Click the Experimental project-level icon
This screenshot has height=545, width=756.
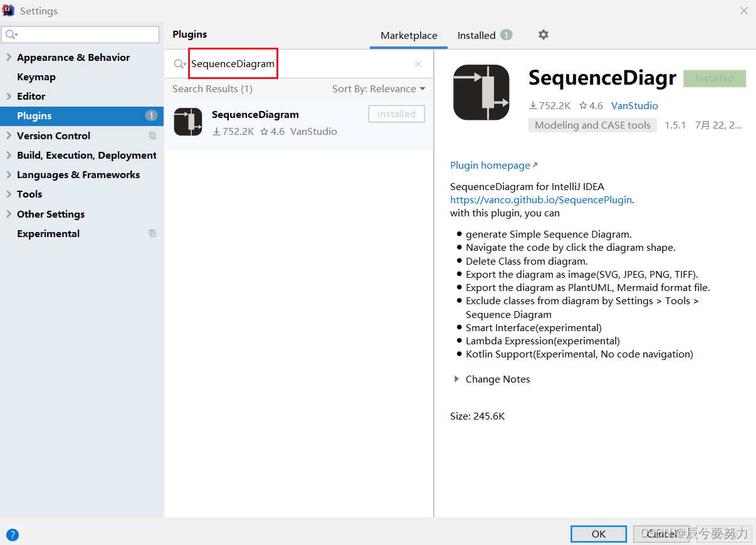152,233
